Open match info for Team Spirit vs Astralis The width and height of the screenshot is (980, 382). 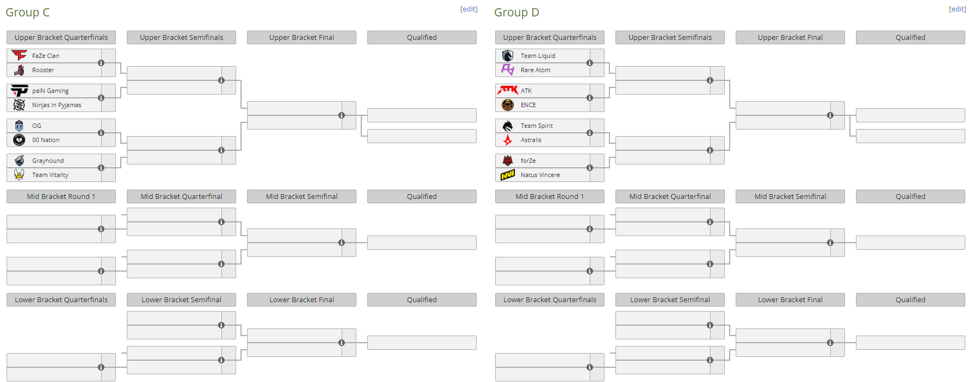[590, 133]
